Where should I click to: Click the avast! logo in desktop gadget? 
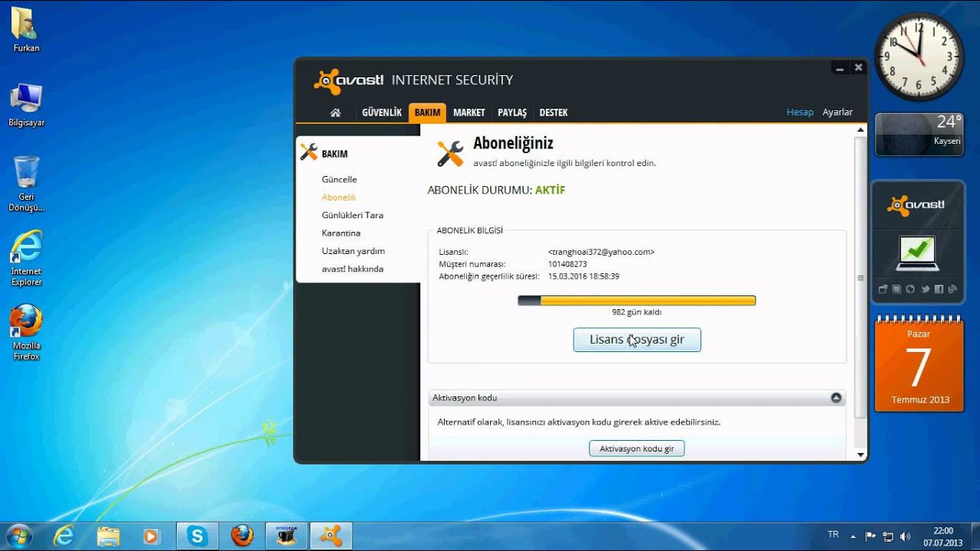pyautogui.click(x=916, y=205)
